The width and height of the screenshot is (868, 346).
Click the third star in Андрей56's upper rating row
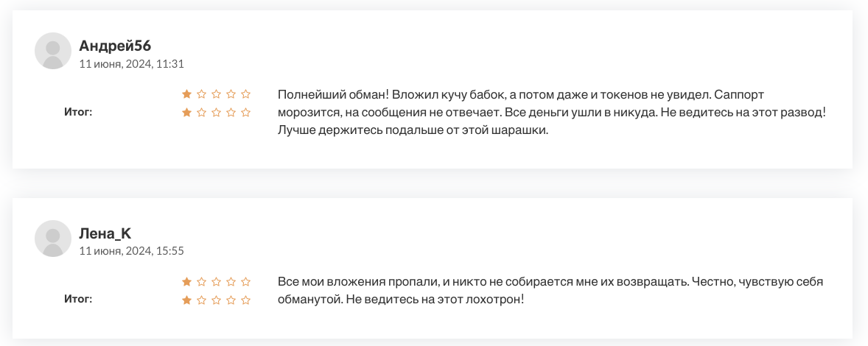pyautogui.click(x=216, y=94)
